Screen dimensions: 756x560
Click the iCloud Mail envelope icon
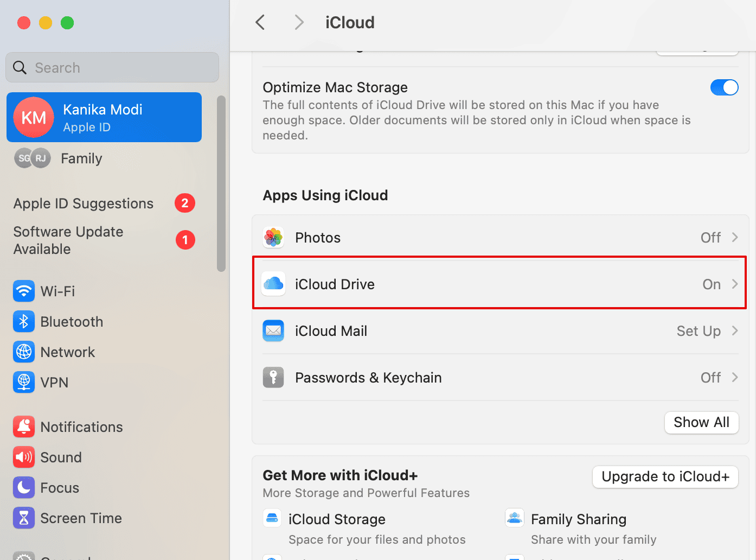point(273,331)
